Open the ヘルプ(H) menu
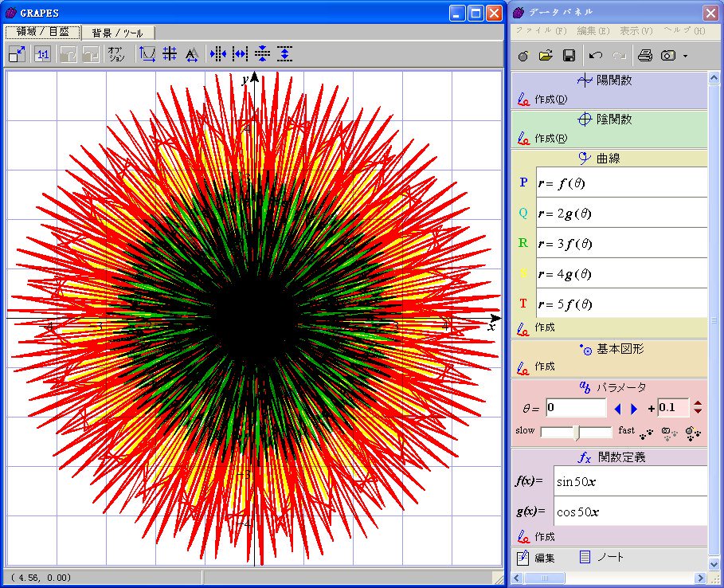The height and width of the screenshot is (588, 724). [684, 31]
